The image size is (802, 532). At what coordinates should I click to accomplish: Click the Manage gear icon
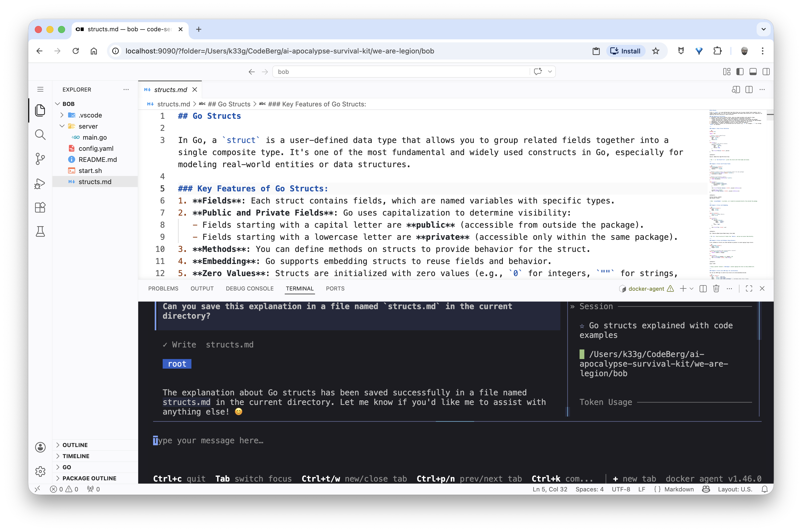coord(40,471)
